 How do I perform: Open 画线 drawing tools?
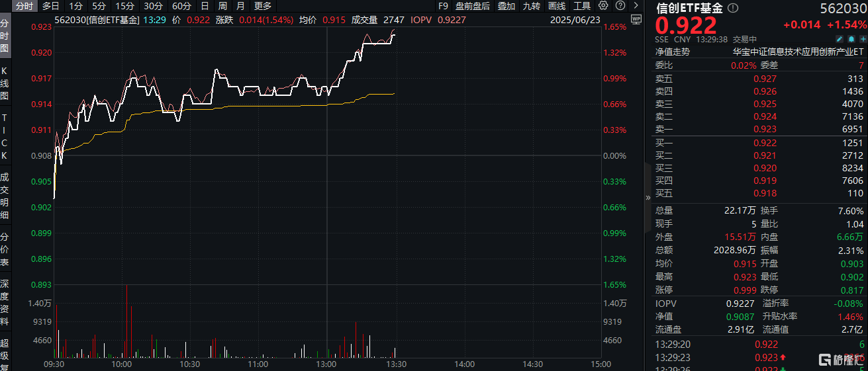tap(556, 6)
